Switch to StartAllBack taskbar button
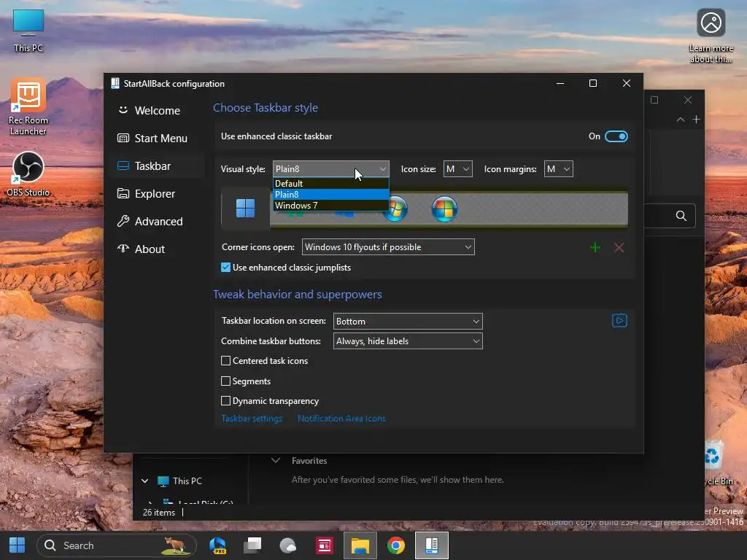 pyautogui.click(x=432, y=545)
